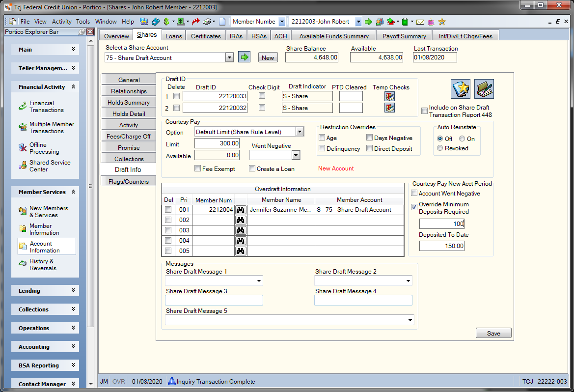Click the star favorites icon in the toolbar
The image size is (574, 392).
coord(442,22)
